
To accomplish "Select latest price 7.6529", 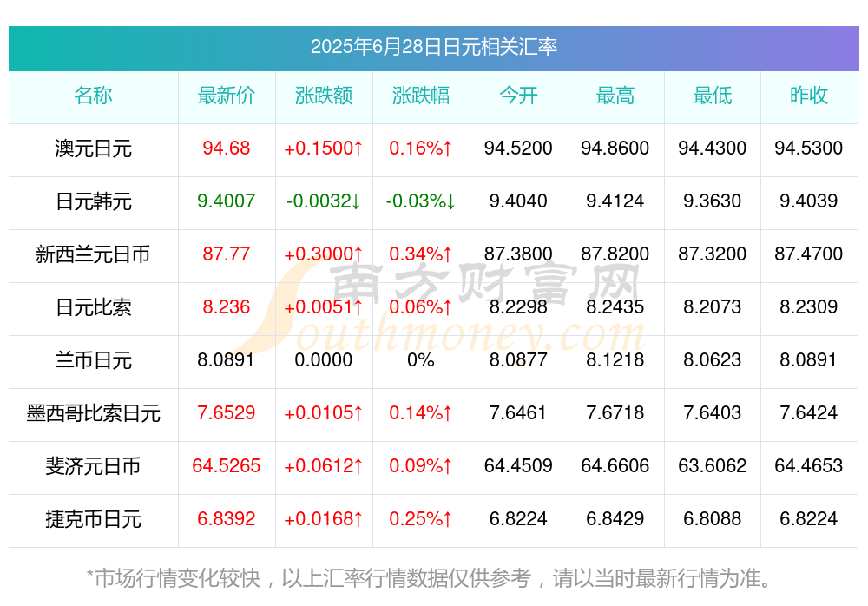I will [x=227, y=413].
